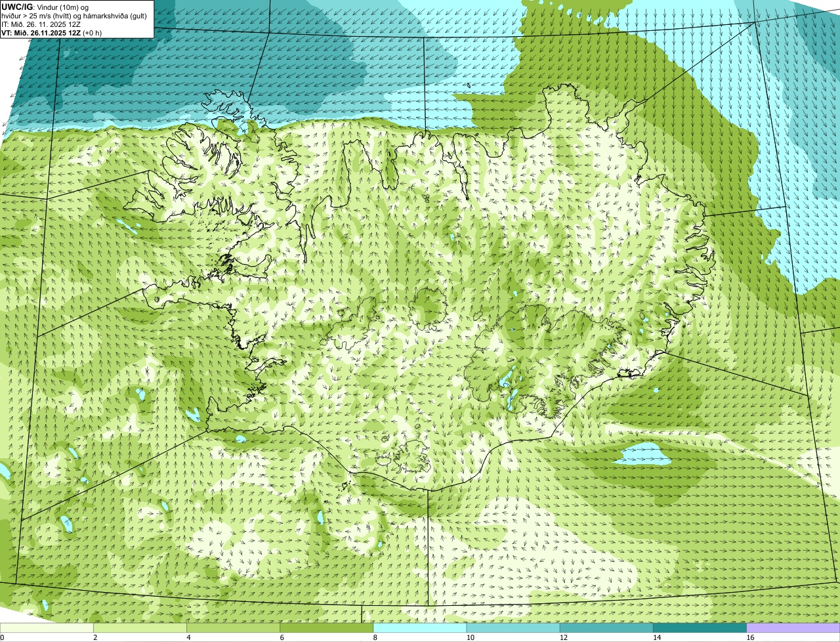Click the "VT: Mið. 26.11.2025 12Z (+0 h)" line
Viewport: 840px width, 642px height.
tap(51, 33)
